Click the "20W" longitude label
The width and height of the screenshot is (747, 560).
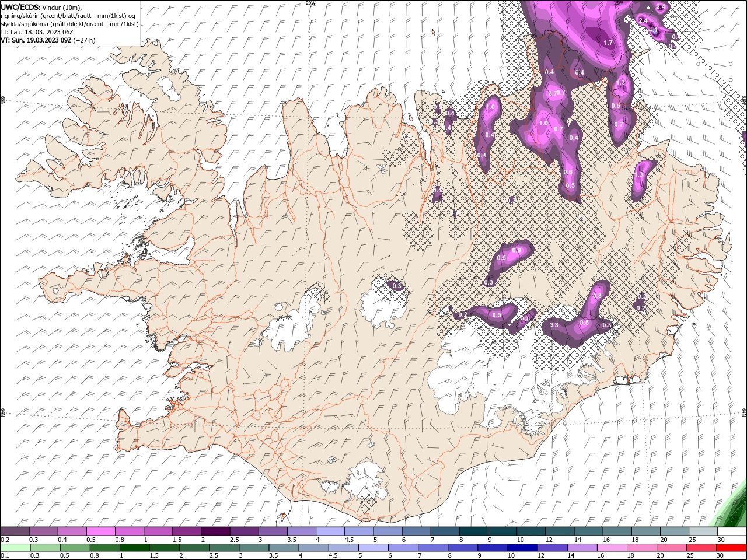[x=310, y=3]
